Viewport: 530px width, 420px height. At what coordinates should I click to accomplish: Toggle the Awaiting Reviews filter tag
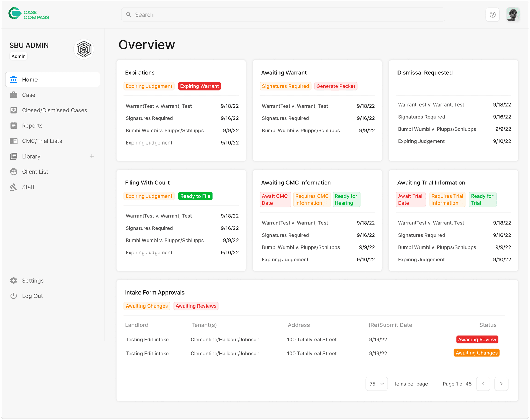click(x=196, y=306)
